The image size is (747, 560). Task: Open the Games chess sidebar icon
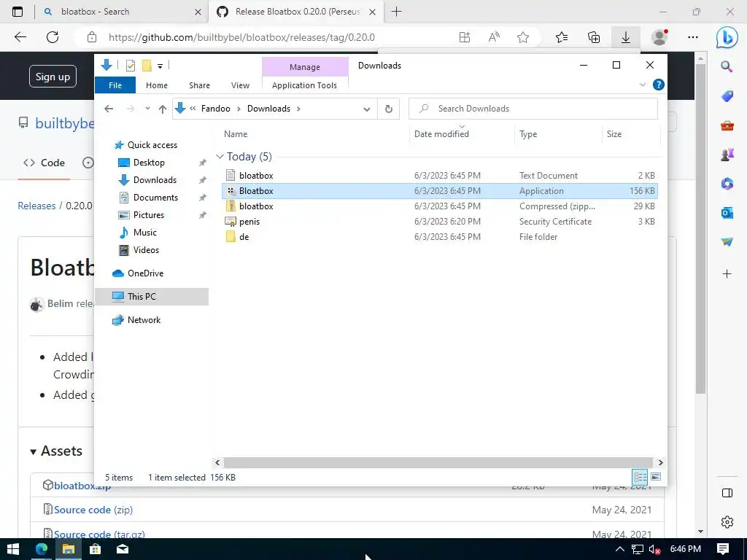coord(727,155)
